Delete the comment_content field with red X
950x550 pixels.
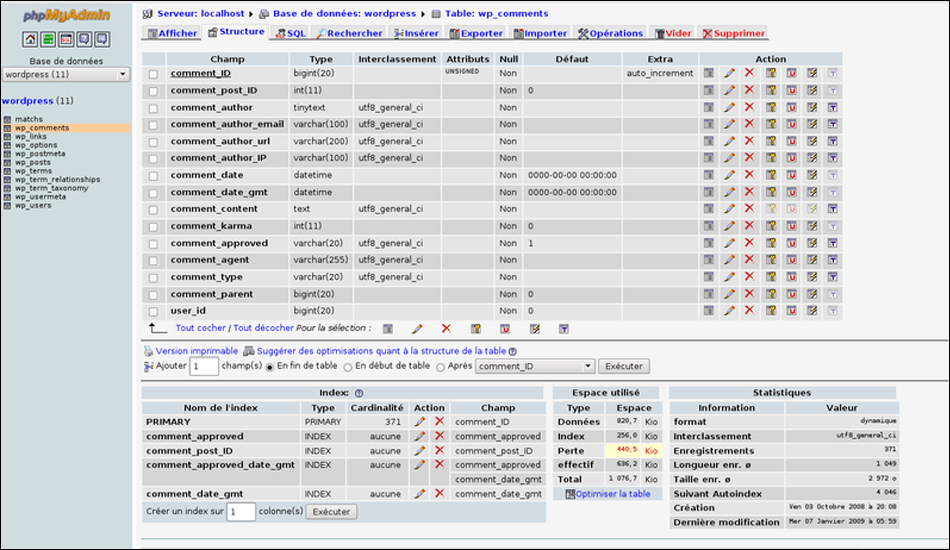pos(749,209)
